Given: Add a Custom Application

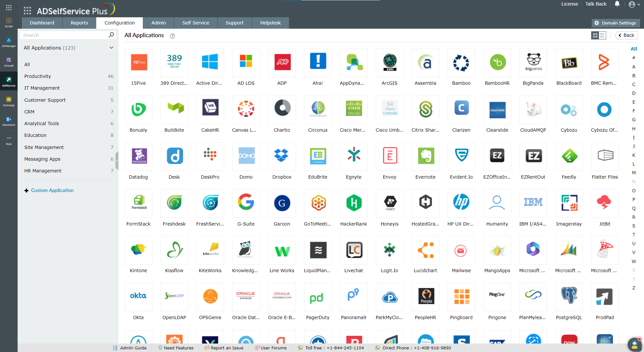Looking at the screenshot, I should click(52, 190).
